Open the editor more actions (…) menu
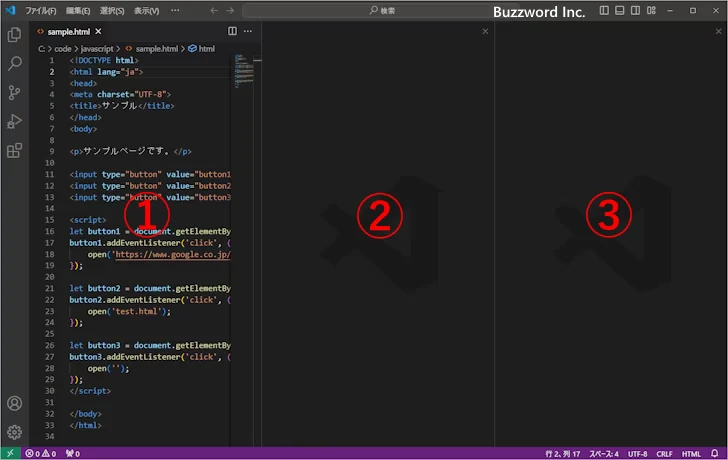This screenshot has width=728, height=460. point(248,31)
